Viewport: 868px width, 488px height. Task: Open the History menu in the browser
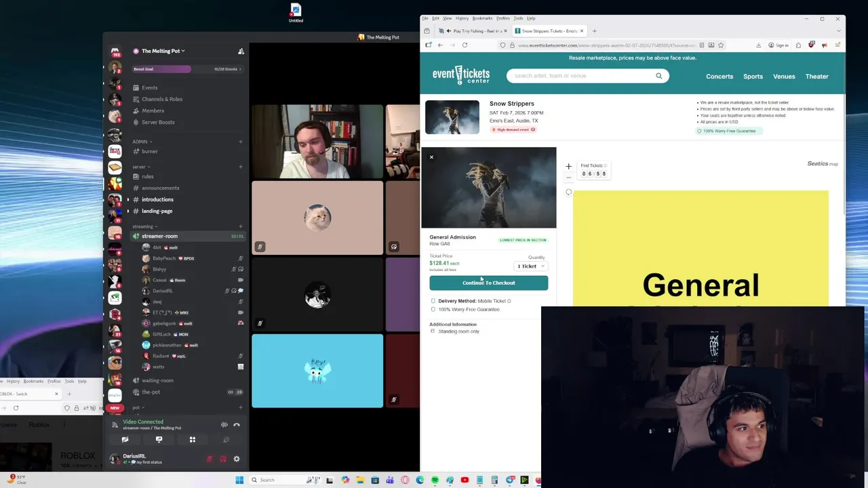pos(462,18)
